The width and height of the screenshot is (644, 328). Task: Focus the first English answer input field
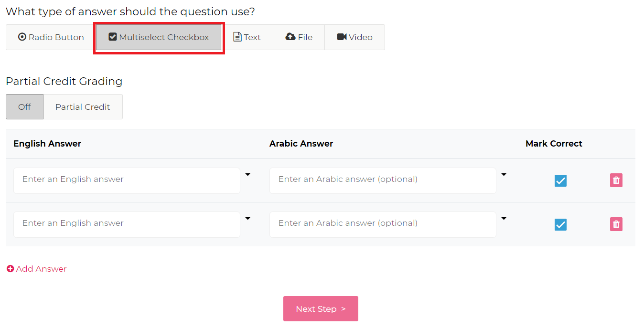127,180
